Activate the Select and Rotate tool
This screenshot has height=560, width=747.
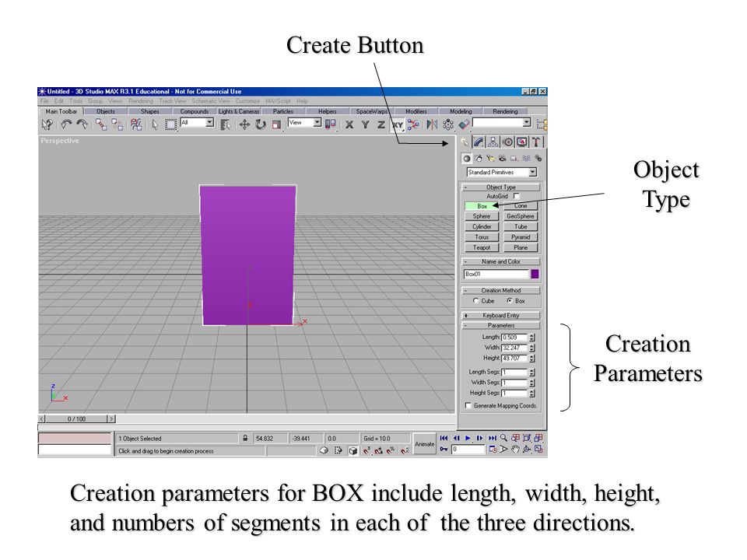tap(261, 124)
